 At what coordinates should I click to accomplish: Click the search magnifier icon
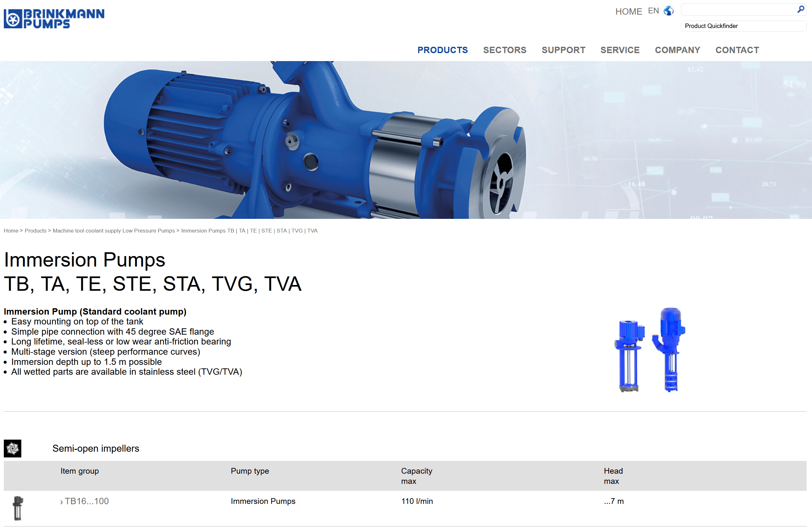point(800,10)
